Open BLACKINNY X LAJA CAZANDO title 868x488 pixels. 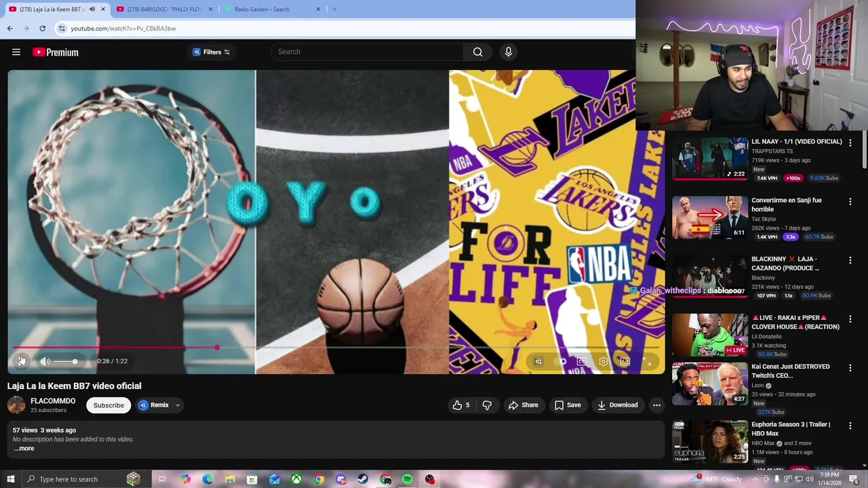(785, 264)
